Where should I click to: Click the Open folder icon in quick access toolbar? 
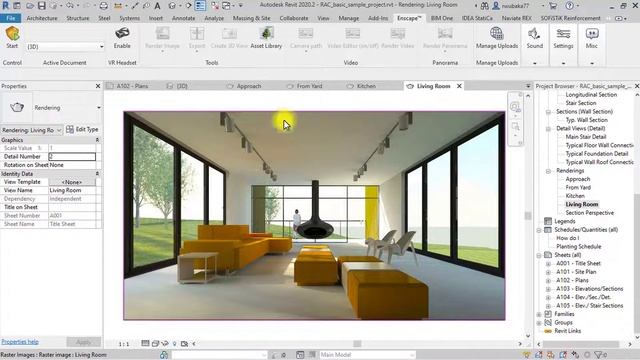(x=30, y=6)
